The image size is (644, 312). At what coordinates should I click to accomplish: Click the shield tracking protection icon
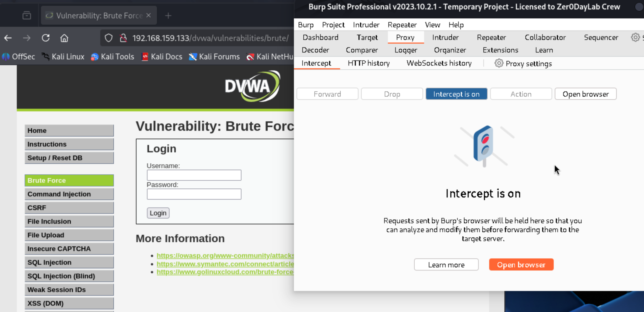(x=109, y=38)
